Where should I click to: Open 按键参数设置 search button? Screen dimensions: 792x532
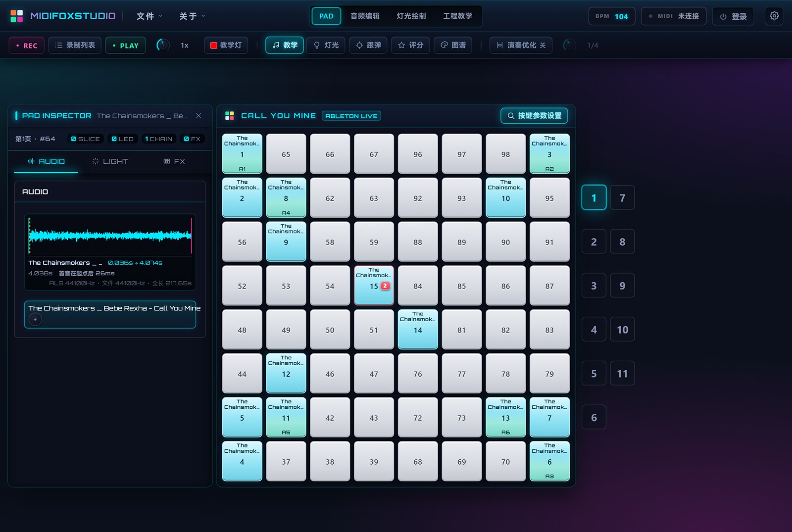534,116
